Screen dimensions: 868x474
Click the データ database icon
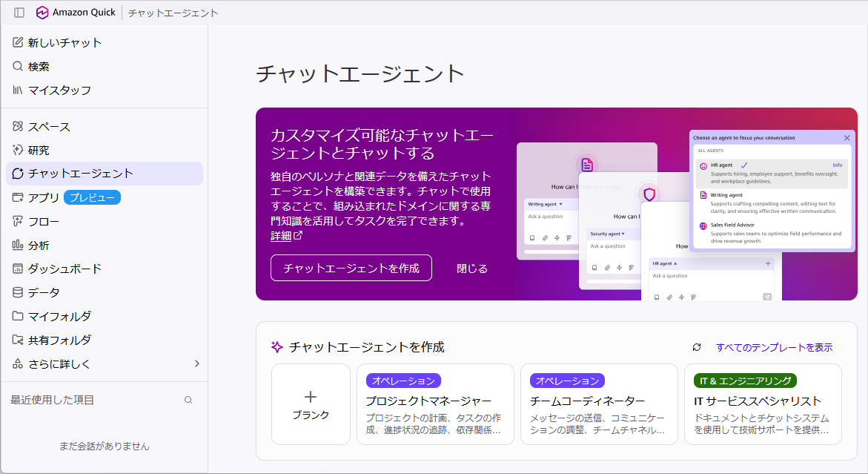[x=18, y=292]
